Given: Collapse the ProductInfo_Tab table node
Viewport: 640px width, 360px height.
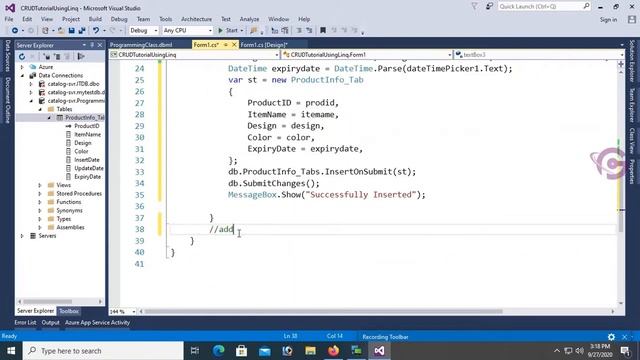Looking at the screenshot, I should (x=49, y=118).
